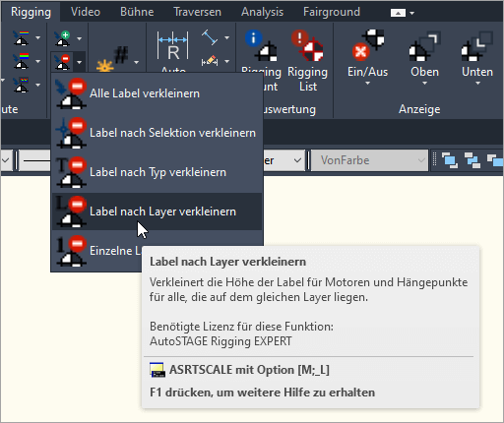The height and width of the screenshot is (423, 504).
Task: Click the Label nach Layer icon
Action: point(71,211)
